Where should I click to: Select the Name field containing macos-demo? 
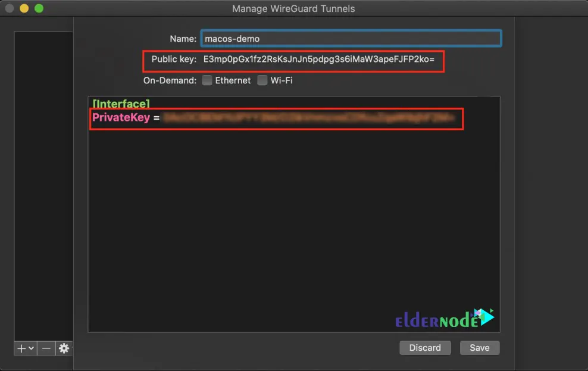(351, 38)
